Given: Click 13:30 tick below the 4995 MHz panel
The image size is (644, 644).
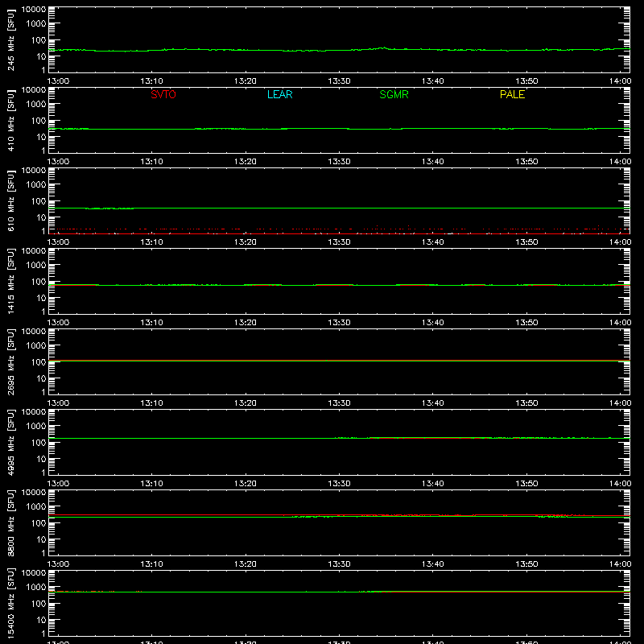Looking at the screenshot, I should (339, 484).
